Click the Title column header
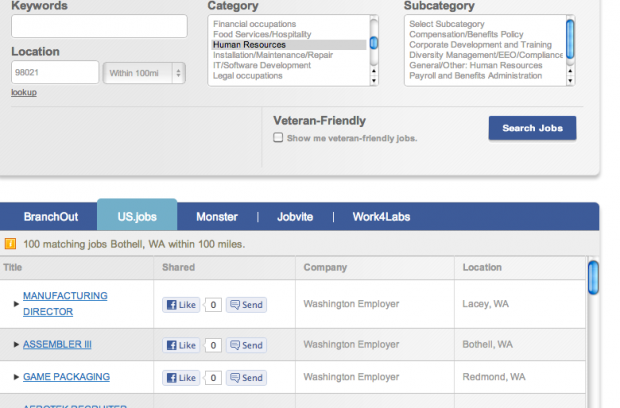The height and width of the screenshot is (408, 620). (x=12, y=267)
